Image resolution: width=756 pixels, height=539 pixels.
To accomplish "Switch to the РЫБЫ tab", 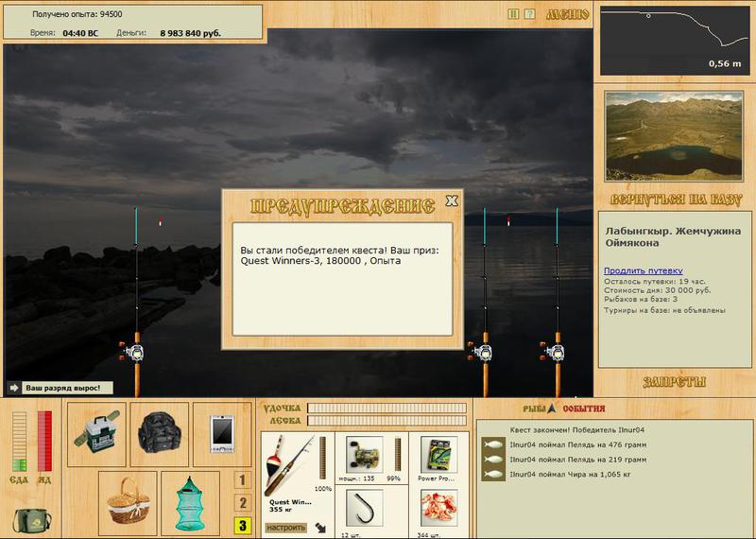I will tap(534, 409).
